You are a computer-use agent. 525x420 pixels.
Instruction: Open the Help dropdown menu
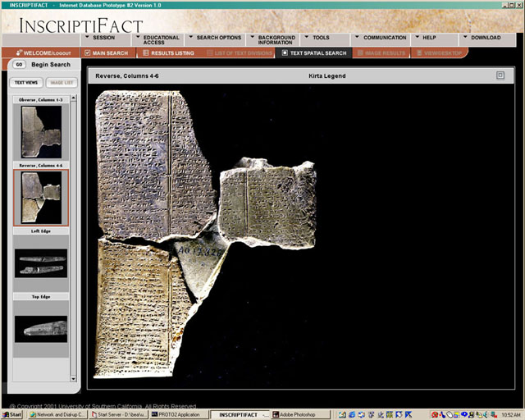(435, 40)
